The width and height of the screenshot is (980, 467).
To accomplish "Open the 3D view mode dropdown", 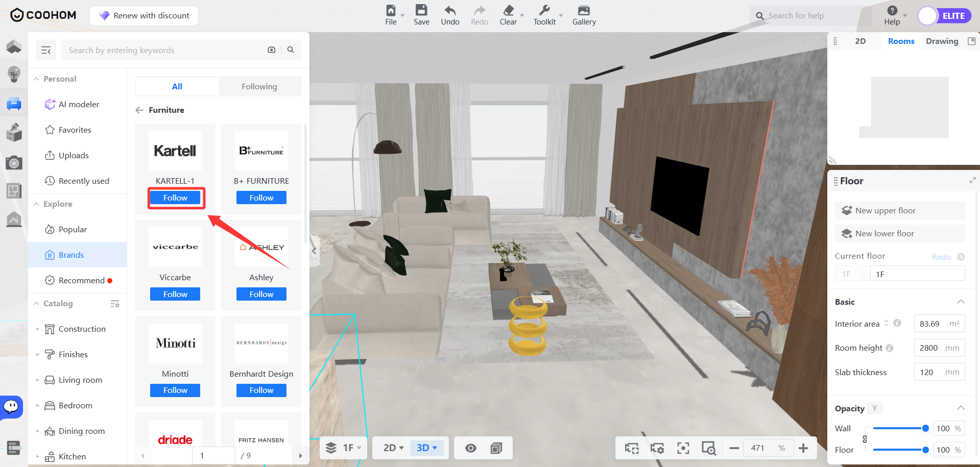I will [426, 448].
